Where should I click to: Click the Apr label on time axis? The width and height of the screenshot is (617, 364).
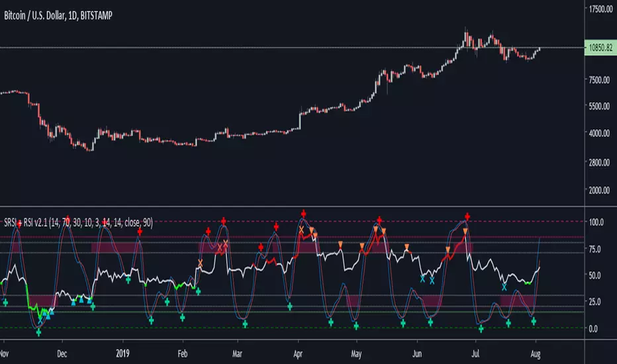tap(298, 354)
